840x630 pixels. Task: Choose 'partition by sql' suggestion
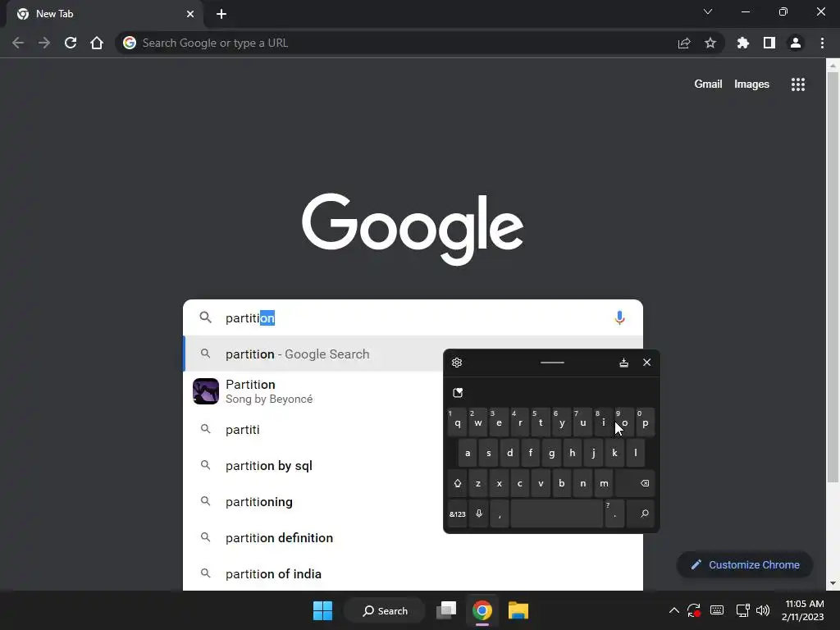tap(313, 466)
